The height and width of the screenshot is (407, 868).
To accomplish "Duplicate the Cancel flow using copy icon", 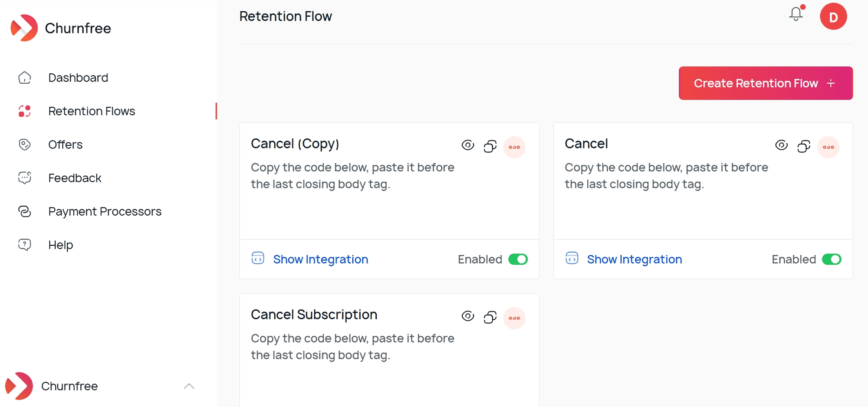I will pos(804,146).
